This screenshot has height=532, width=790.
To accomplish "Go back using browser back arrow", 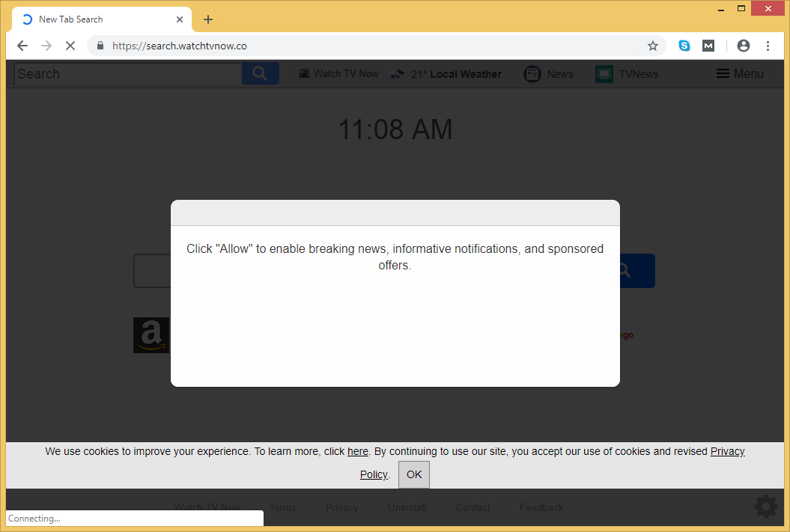I will (22, 46).
